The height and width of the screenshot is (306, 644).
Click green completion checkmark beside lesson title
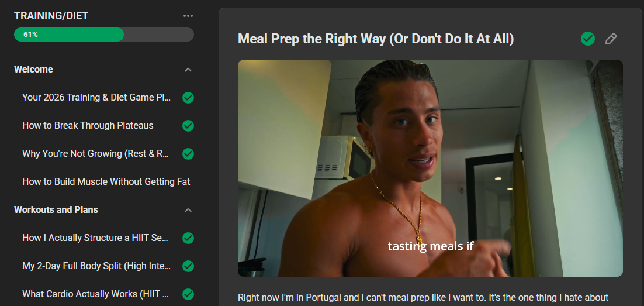tap(587, 39)
